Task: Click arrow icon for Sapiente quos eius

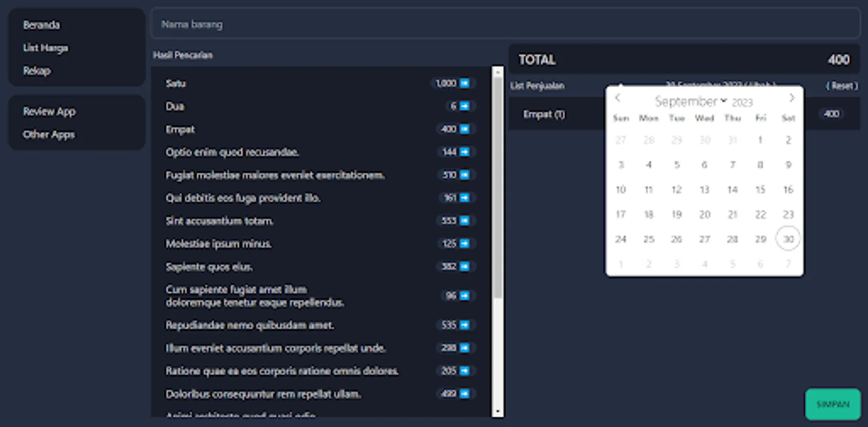Action: pyautogui.click(x=465, y=267)
